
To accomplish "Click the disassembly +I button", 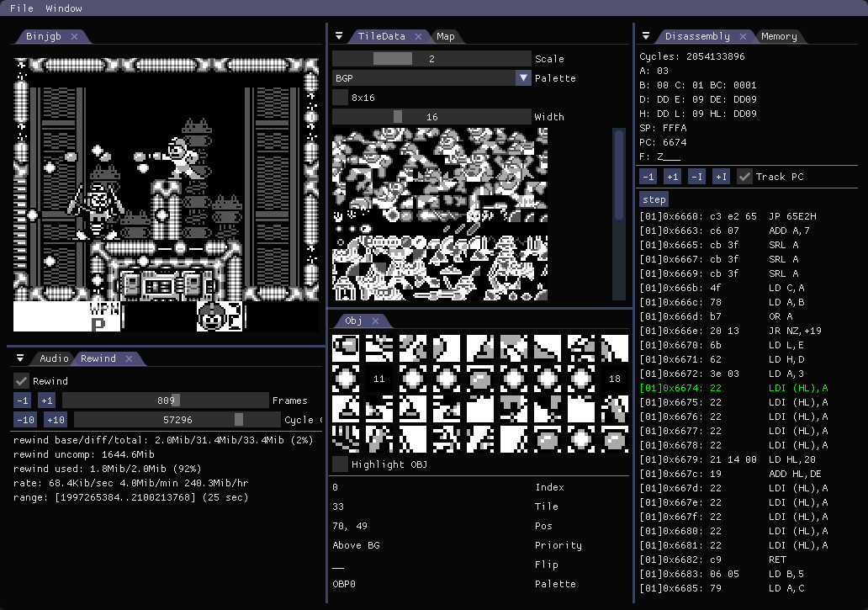I will 721,177.
